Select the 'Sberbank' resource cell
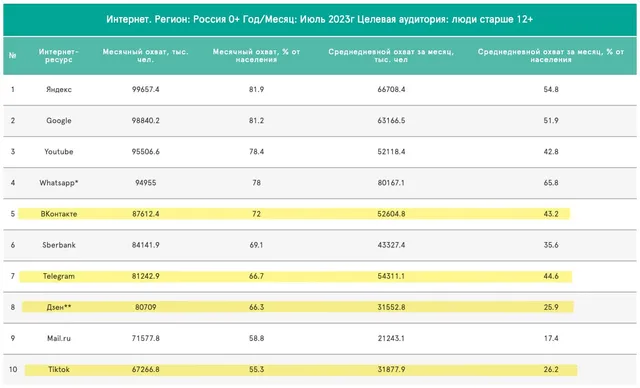Image resolution: width=640 pixels, height=388 pixels. [59, 245]
